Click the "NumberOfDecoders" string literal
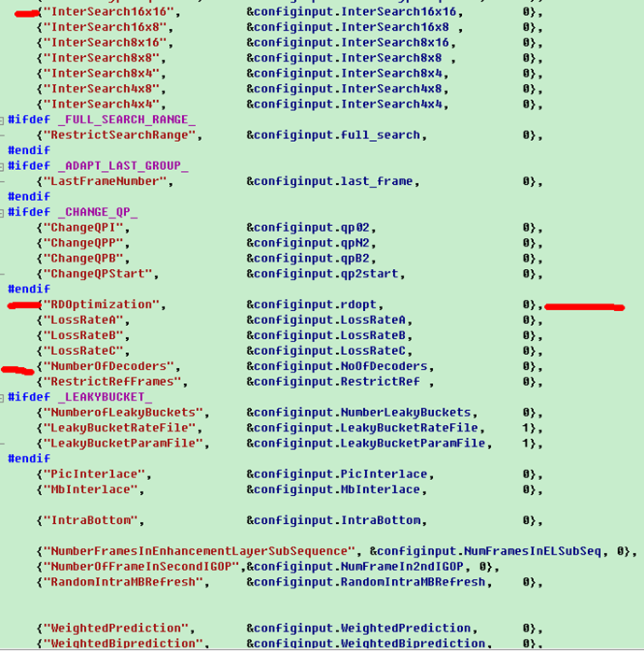 click(x=108, y=366)
